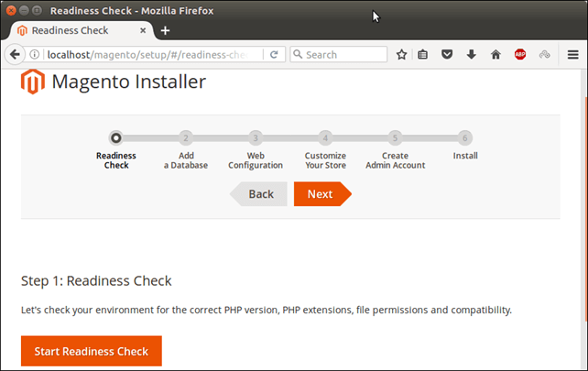Click the grey cloud extension icon
588x371 pixels.
point(545,55)
